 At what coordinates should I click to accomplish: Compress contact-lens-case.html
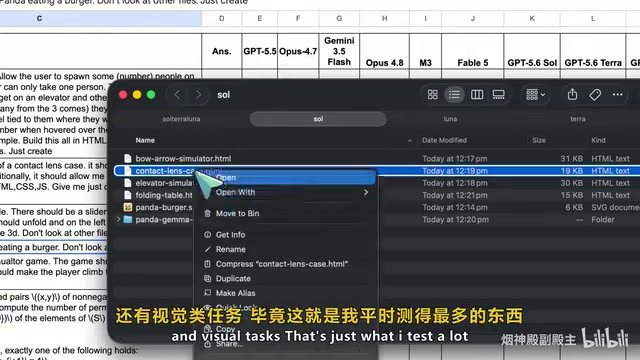coord(282,264)
